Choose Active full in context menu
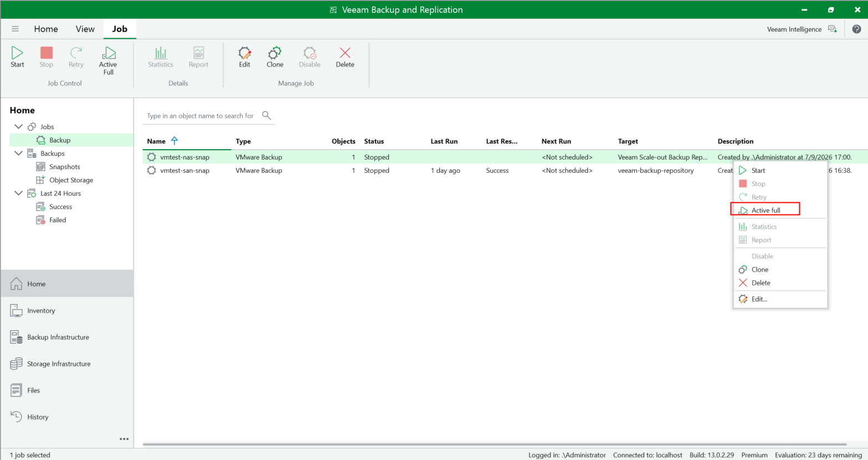Image resolution: width=868 pixels, height=460 pixels. [780, 210]
